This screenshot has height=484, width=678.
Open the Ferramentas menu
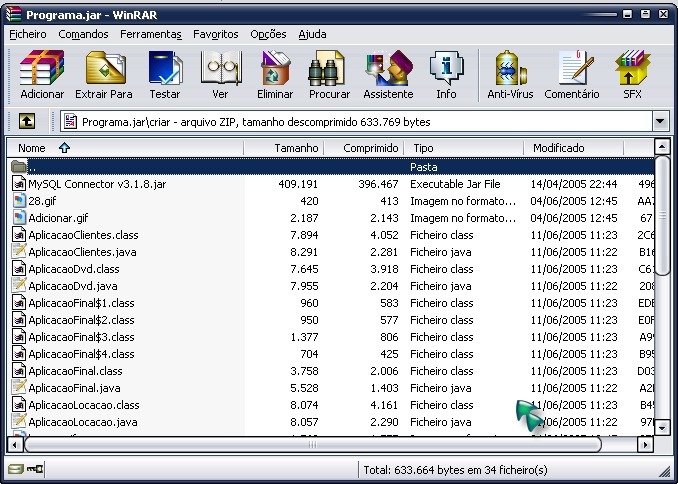(x=150, y=34)
